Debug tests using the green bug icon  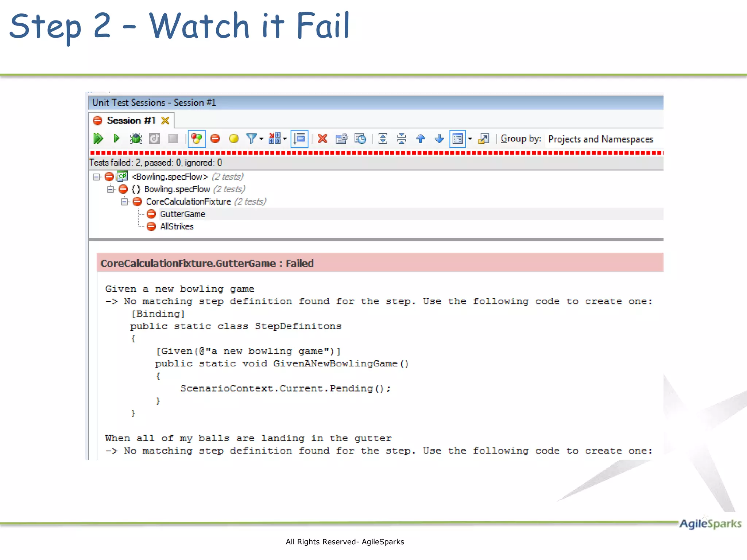click(x=136, y=139)
